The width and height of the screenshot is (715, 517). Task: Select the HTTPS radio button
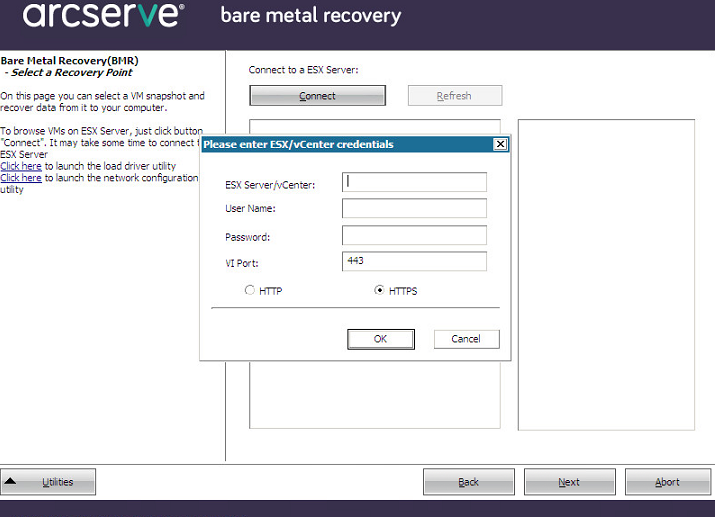[x=379, y=290]
